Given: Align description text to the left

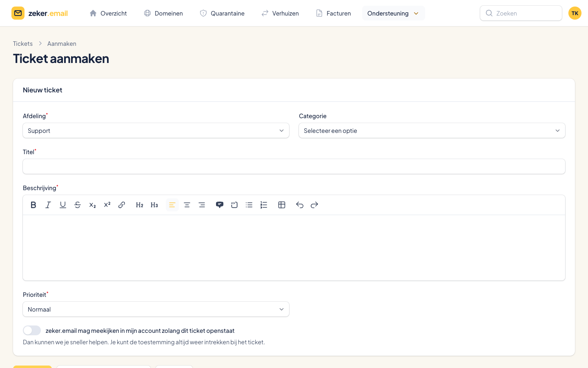Looking at the screenshot, I should [x=172, y=205].
